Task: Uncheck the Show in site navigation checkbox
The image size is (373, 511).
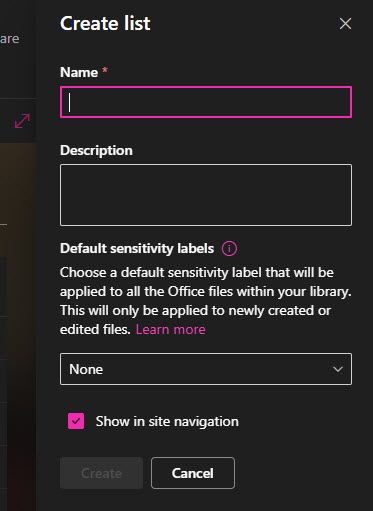Action: click(76, 421)
